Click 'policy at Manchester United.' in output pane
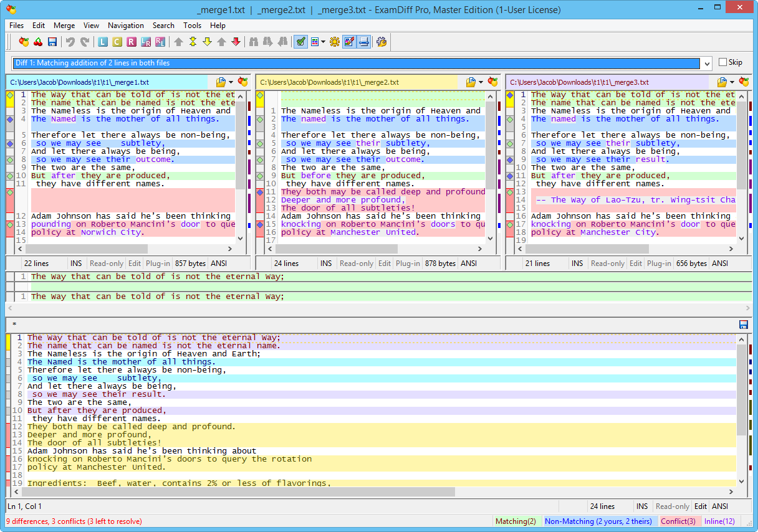758x532 pixels. (97, 467)
